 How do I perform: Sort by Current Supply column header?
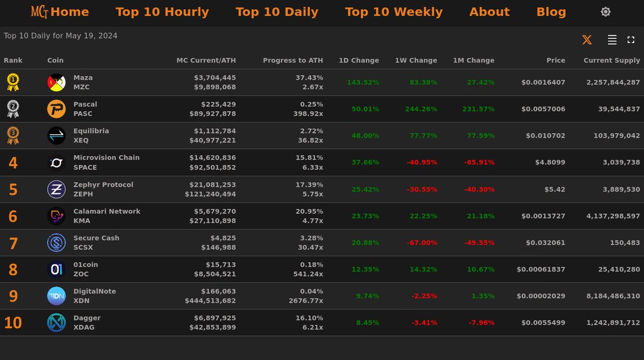point(612,61)
